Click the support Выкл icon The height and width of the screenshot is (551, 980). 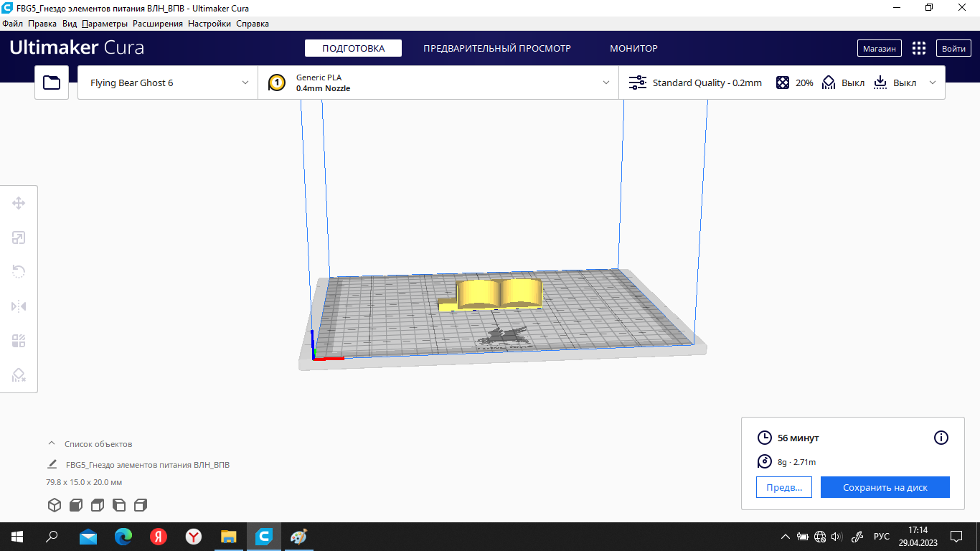(829, 83)
